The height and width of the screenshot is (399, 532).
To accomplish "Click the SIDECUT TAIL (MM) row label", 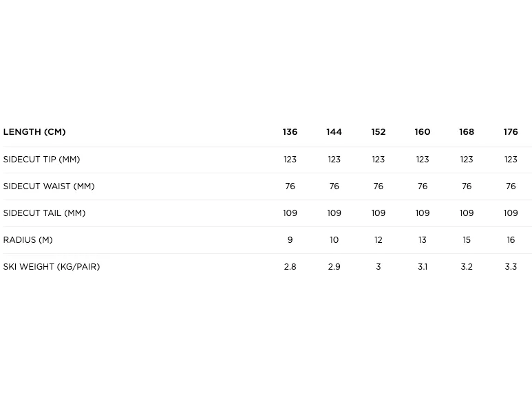I will 44,213.
